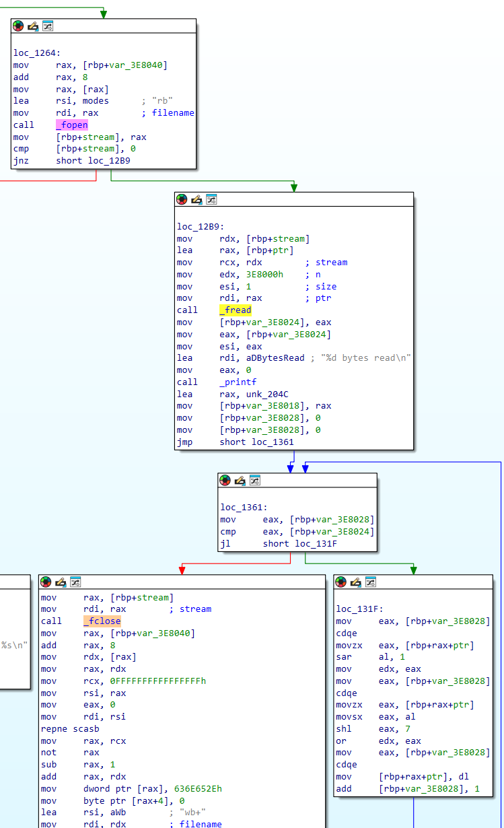Click the 'repne scasb' instruction
The width and height of the screenshot is (504, 828).
point(70,729)
